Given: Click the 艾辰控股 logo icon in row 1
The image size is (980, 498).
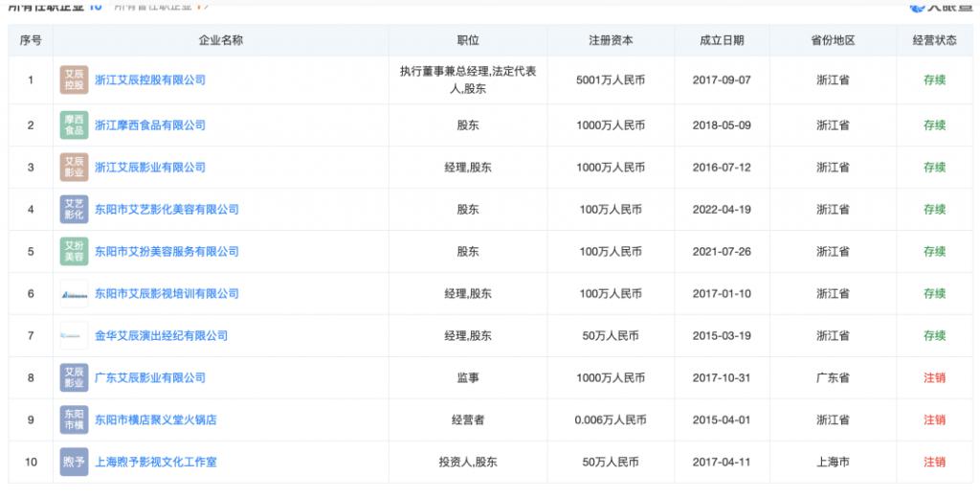Looking at the screenshot, I should click(x=74, y=79).
